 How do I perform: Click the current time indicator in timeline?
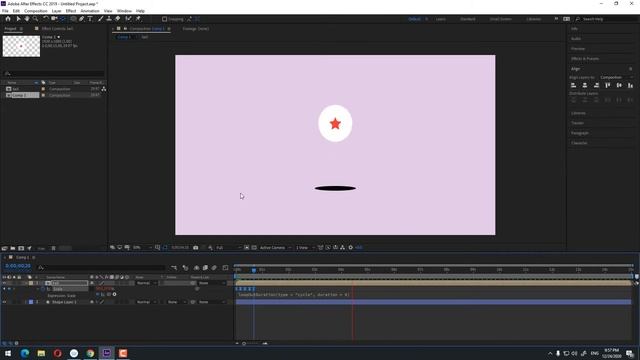(x=253, y=270)
